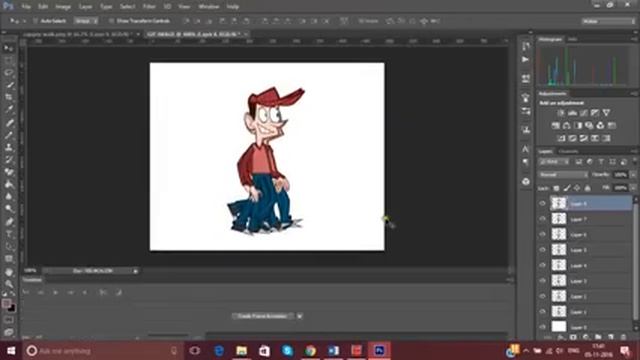Click the create new layer icon
This screenshot has height=360, width=640.
tap(611, 337)
